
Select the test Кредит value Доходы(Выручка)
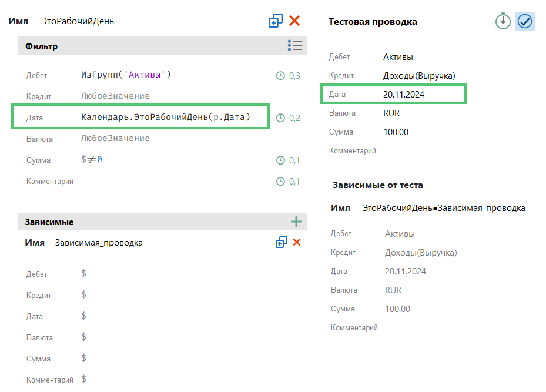(x=419, y=75)
